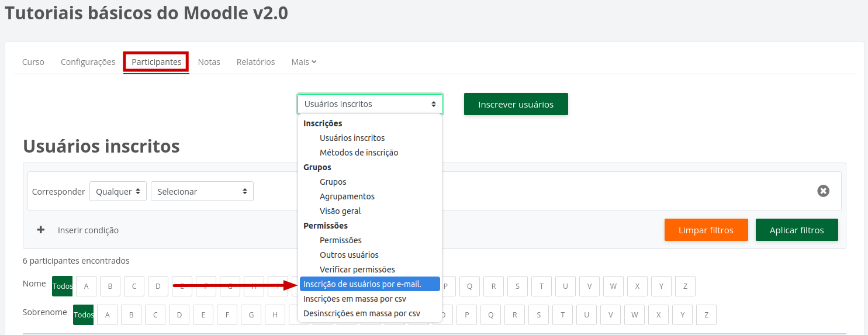
Task: Expand the Mais menu
Action: pos(304,62)
